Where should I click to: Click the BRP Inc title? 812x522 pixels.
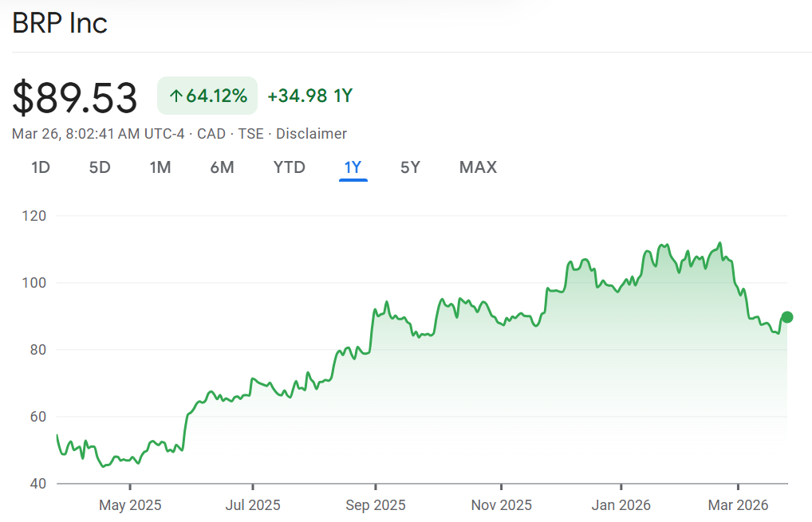(60, 23)
